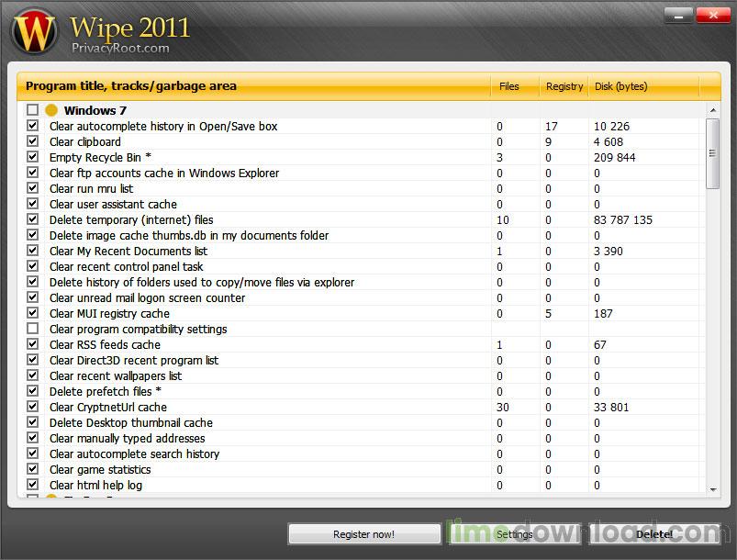
Task: Click the disk value 33 801
Action: (611, 408)
